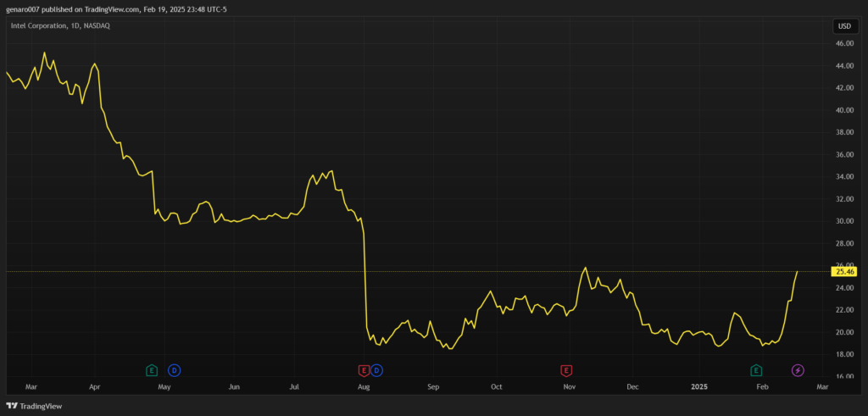Click the 16.00 price axis label

tap(843, 377)
